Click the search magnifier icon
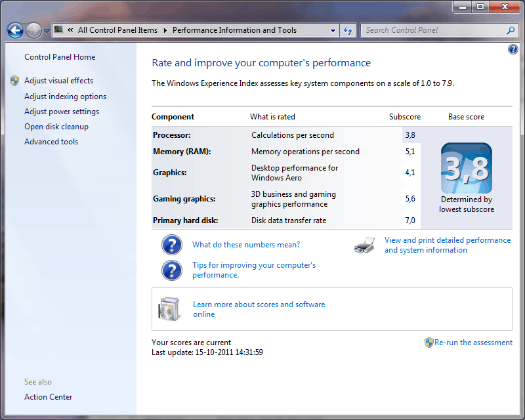The height and width of the screenshot is (420, 525). pyautogui.click(x=511, y=30)
